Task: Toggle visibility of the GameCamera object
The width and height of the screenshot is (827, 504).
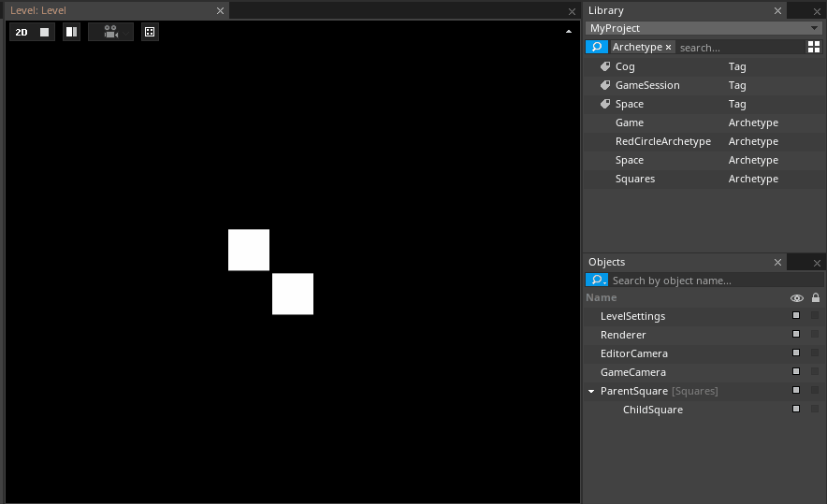Action: (x=796, y=372)
